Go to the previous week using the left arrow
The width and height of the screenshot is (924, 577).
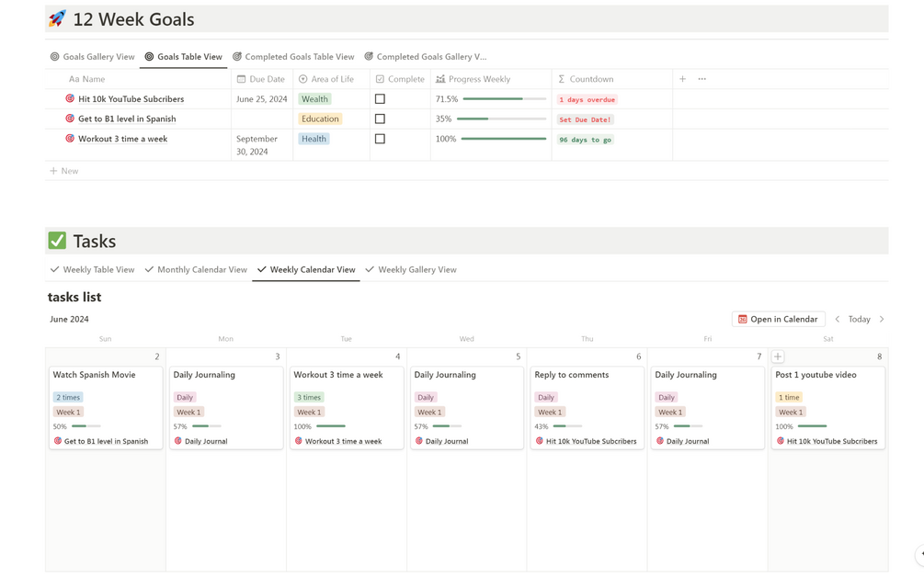click(x=838, y=319)
